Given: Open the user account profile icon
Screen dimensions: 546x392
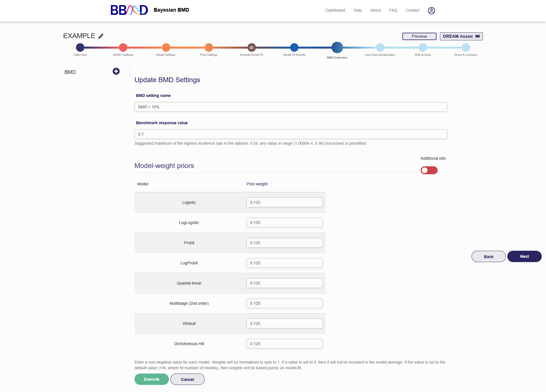Looking at the screenshot, I should (431, 11).
